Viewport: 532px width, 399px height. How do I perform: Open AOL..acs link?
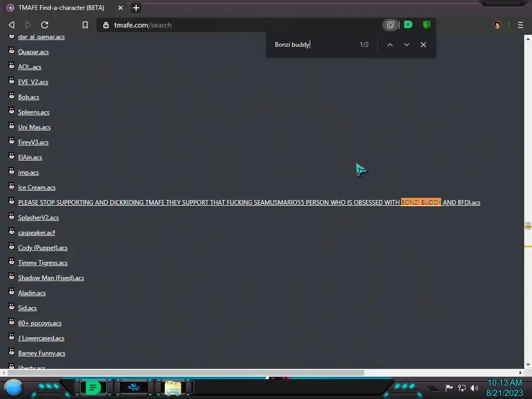pyautogui.click(x=30, y=67)
